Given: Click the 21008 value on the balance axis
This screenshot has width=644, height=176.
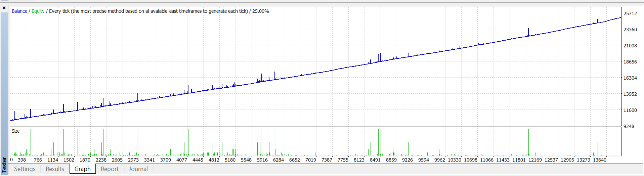Looking at the screenshot, I should tap(630, 46).
